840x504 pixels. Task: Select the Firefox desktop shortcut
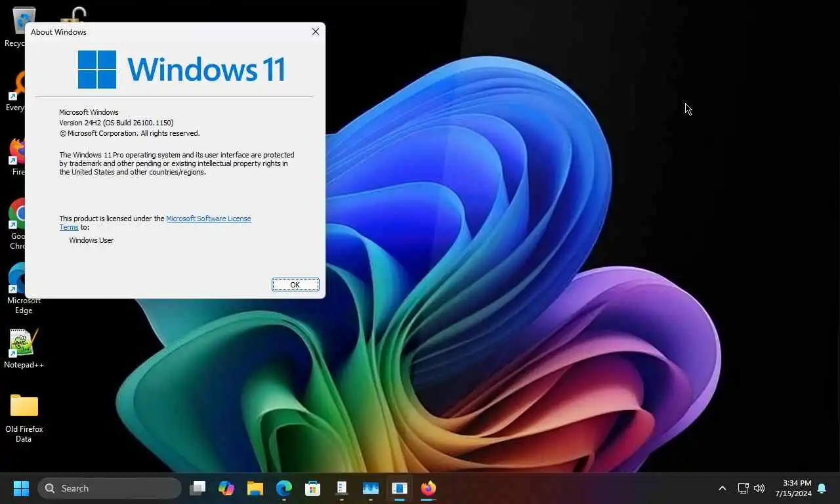point(16,156)
